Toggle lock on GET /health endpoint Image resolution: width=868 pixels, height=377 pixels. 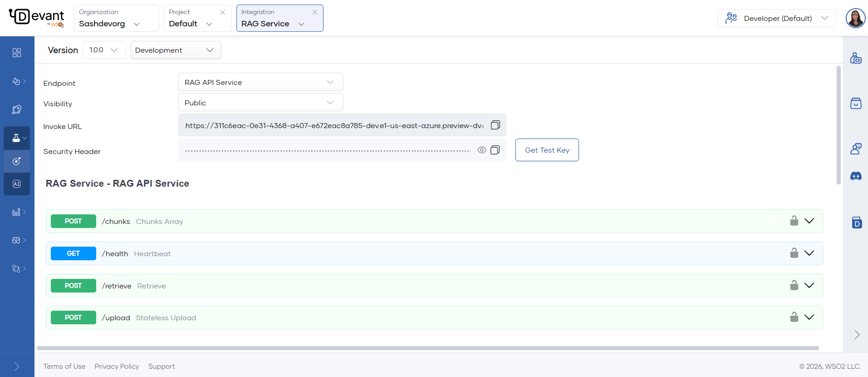(x=794, y=253)
